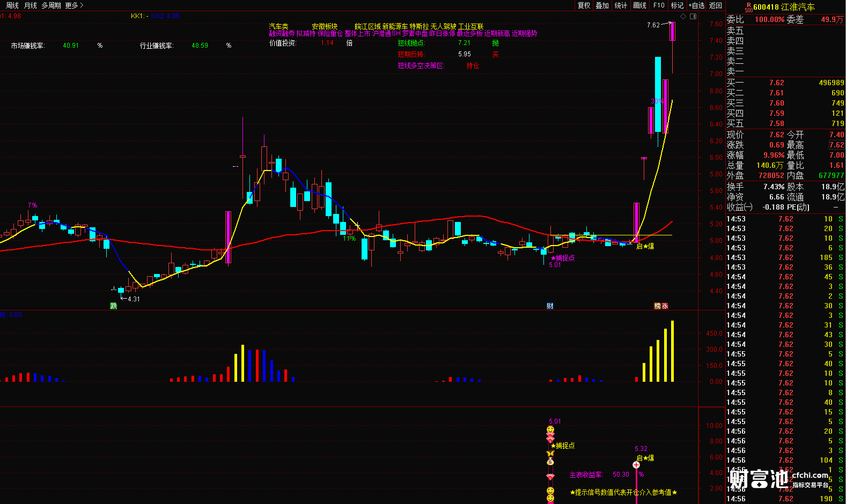The width and height of the screenshot is (846, 504).
Task: Click KK2: 4.96 indicator label
Action: [165, 16]
